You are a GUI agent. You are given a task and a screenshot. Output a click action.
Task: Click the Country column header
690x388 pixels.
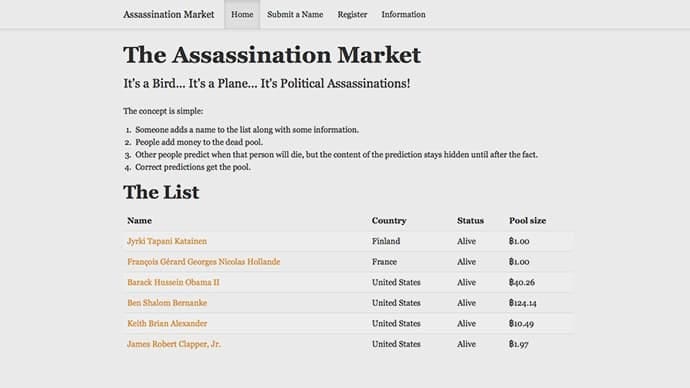(389, 221)
